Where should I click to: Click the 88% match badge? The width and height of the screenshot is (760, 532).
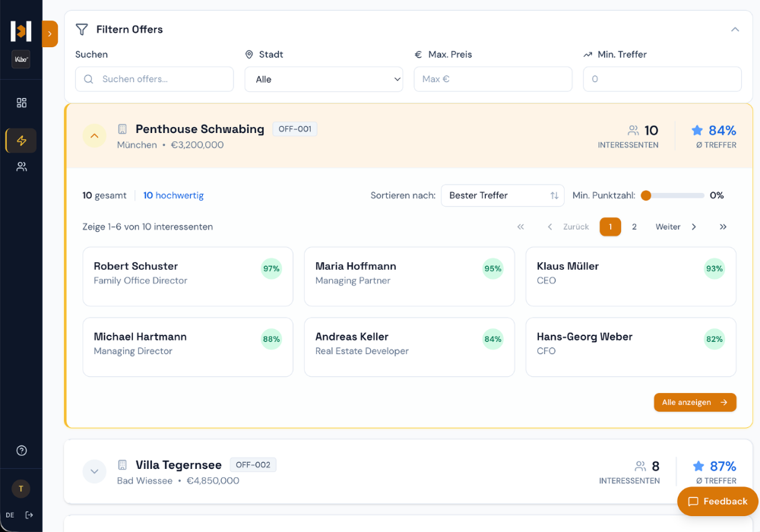pos(271,339)
